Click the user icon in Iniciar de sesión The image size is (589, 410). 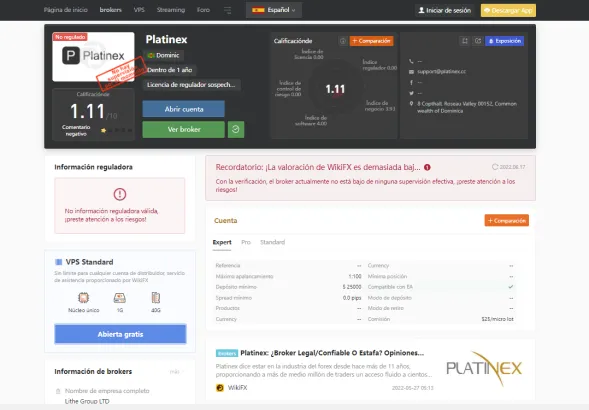[421, 10]
